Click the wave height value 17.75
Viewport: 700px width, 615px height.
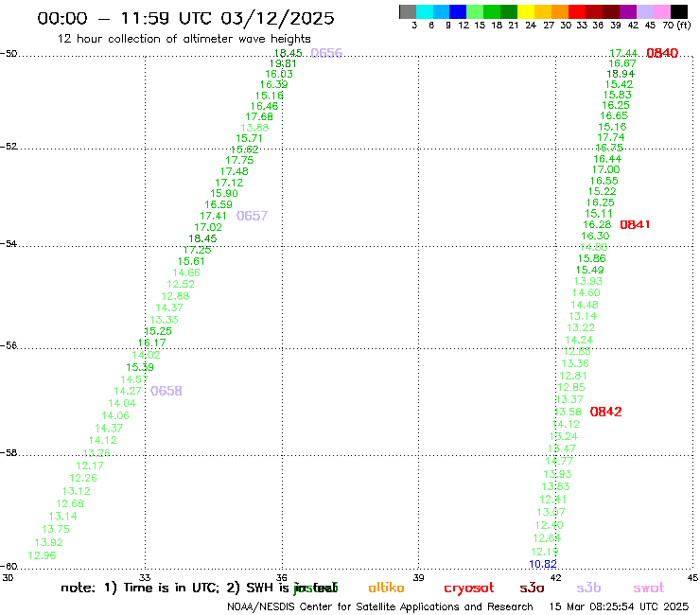[239, 160]
